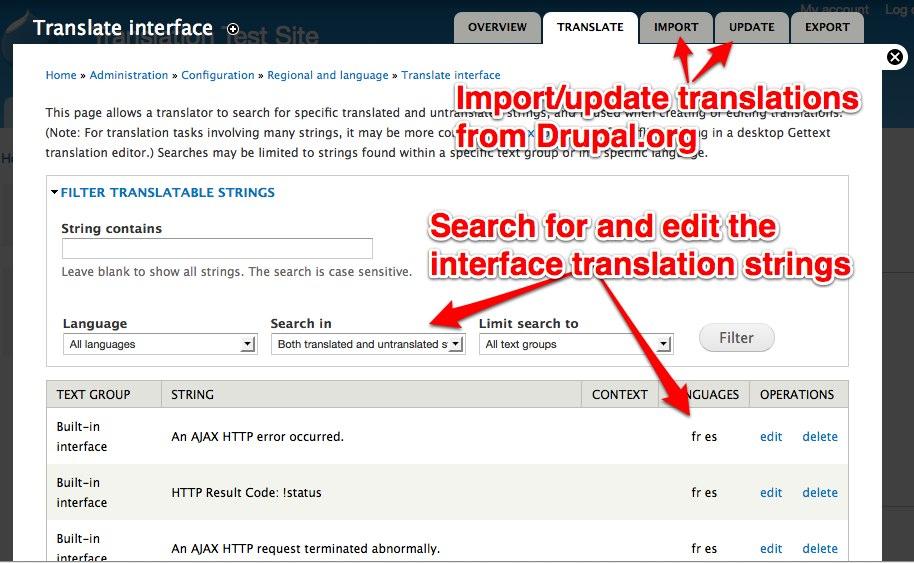Follow the Home breadcrumb link
Image resolution: width=914 pixels, height=563 pixels.
click(x=61, y=75)
